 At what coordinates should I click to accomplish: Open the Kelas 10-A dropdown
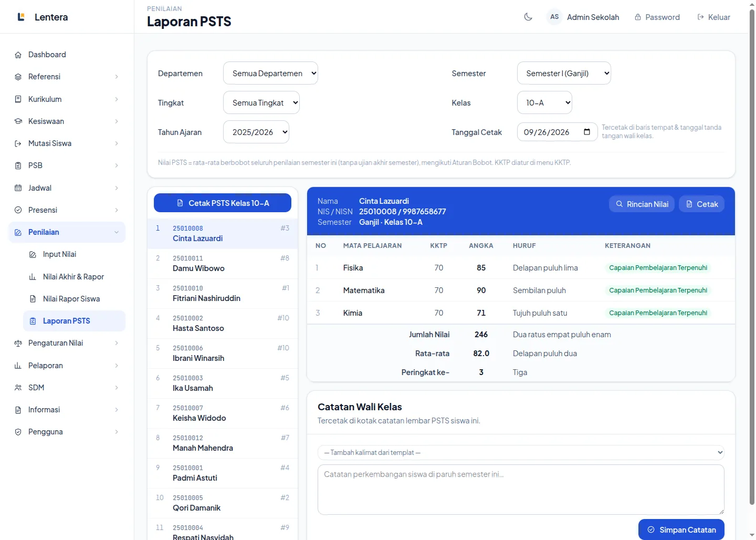point(544,102)
